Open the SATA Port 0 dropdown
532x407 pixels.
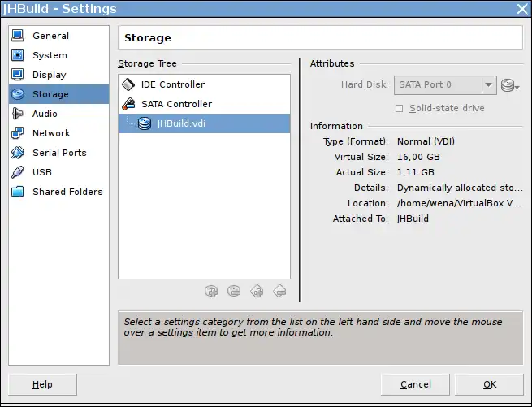coord(445,84)
